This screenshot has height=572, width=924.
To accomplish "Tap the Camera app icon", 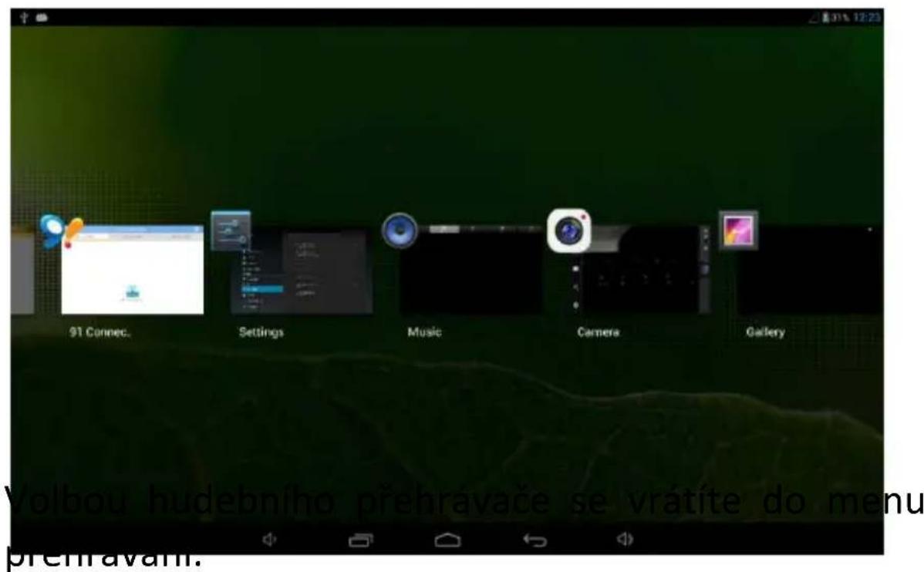I will (x=568, y=230).
